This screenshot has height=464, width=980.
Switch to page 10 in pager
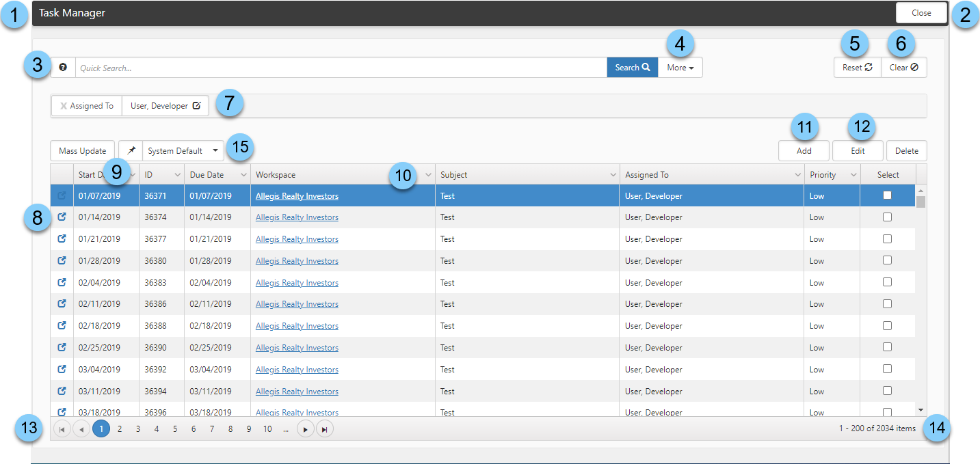267,429
